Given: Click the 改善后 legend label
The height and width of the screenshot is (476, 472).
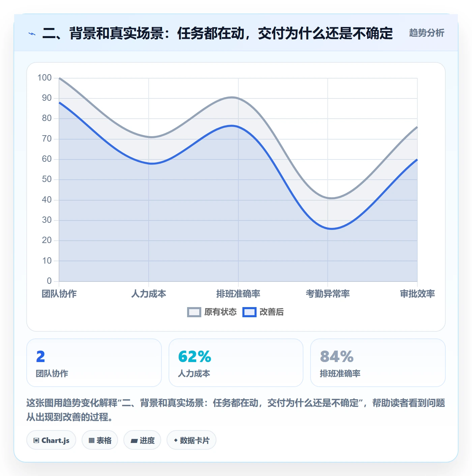Looking at the screenshot, I should pos(271,312).
